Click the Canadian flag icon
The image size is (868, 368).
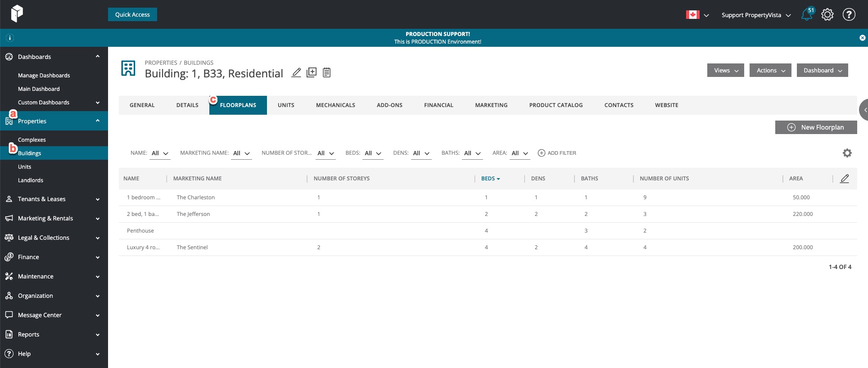[692, 15]
